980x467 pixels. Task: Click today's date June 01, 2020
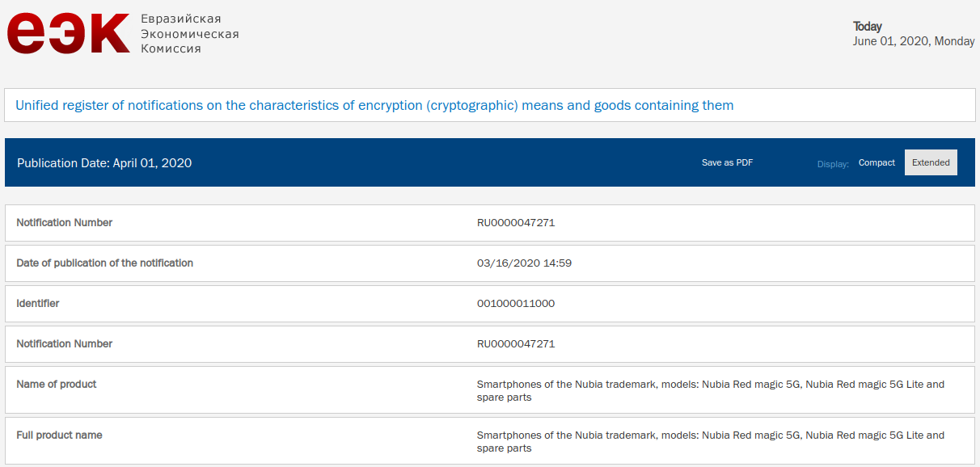tap(914, 41)
